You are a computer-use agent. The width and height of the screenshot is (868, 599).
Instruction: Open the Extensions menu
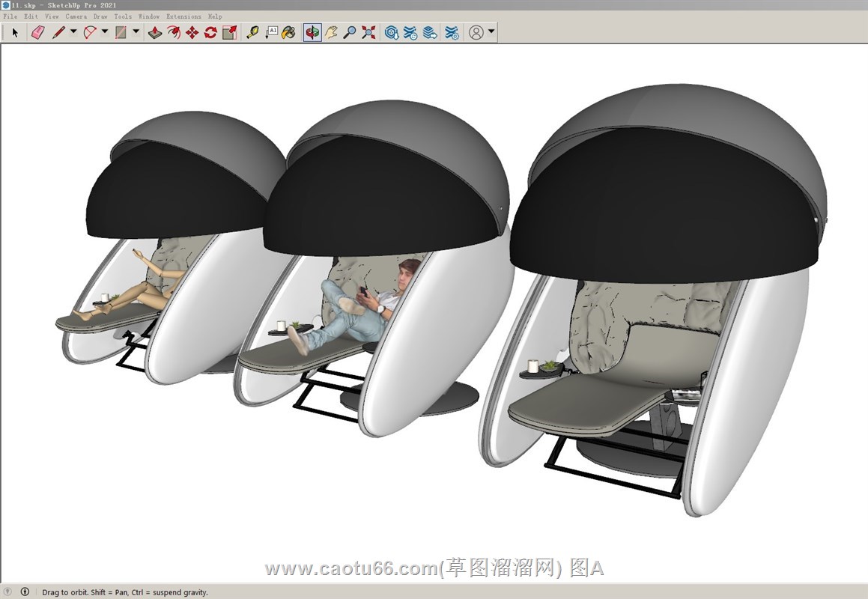[183, 16]
